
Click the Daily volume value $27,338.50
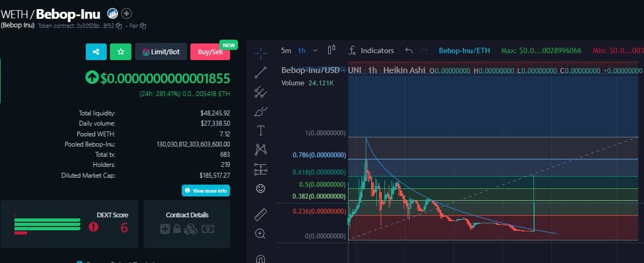pos(215,123)
